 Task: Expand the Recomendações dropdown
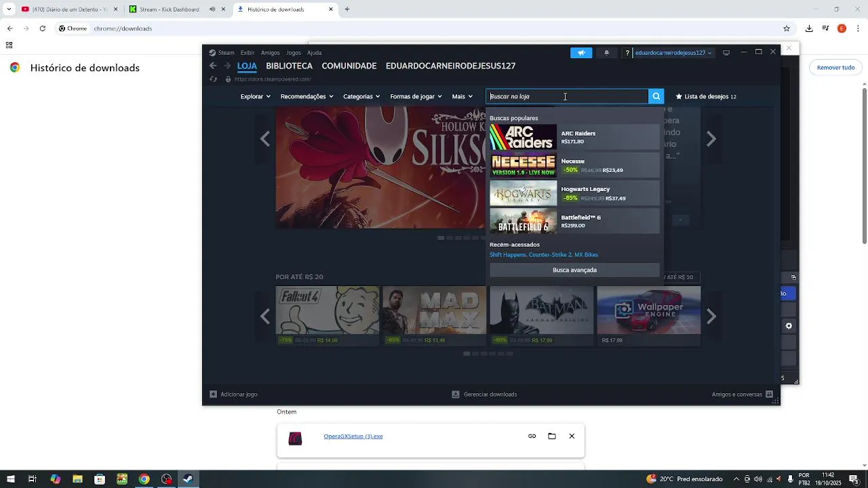pos(307,96)
